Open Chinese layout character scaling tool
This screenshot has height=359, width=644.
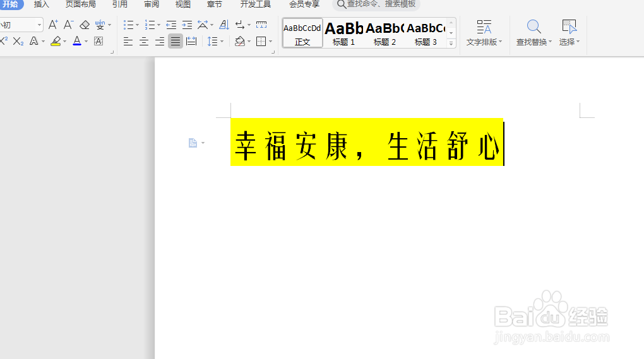(203, 25)
